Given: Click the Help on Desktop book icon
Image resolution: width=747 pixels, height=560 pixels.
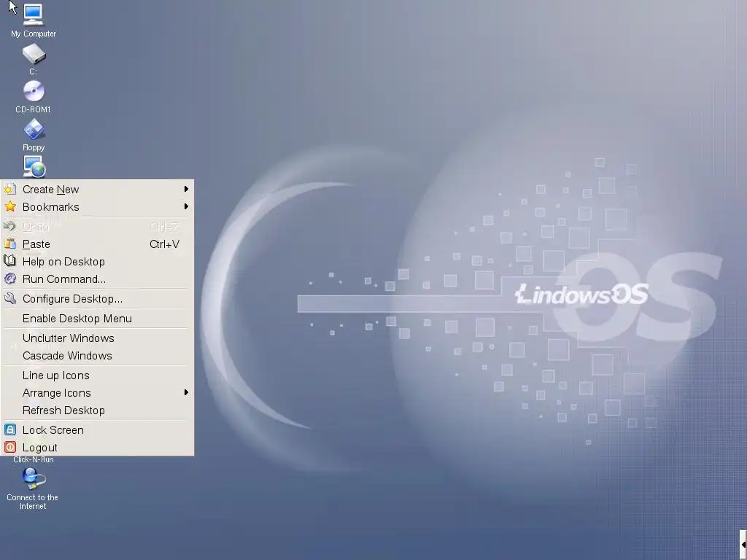Looking at the screenshot, I should (x=10, y=261).
